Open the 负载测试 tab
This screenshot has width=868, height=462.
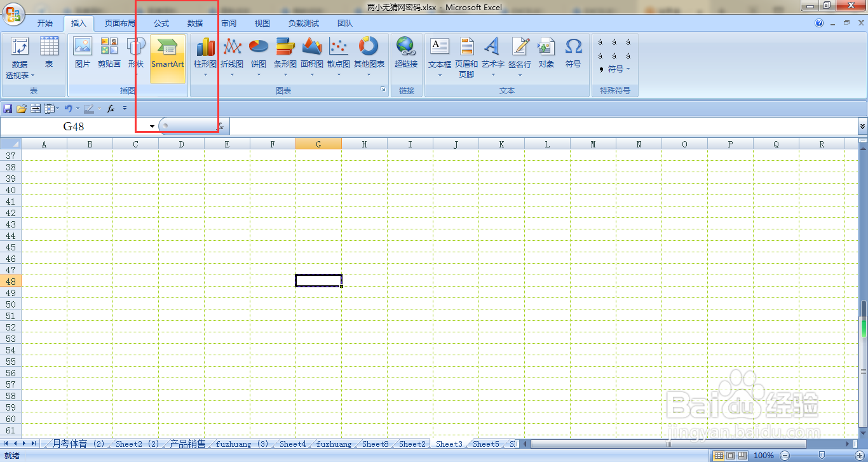pyautogui.click(x=304, y=24)
